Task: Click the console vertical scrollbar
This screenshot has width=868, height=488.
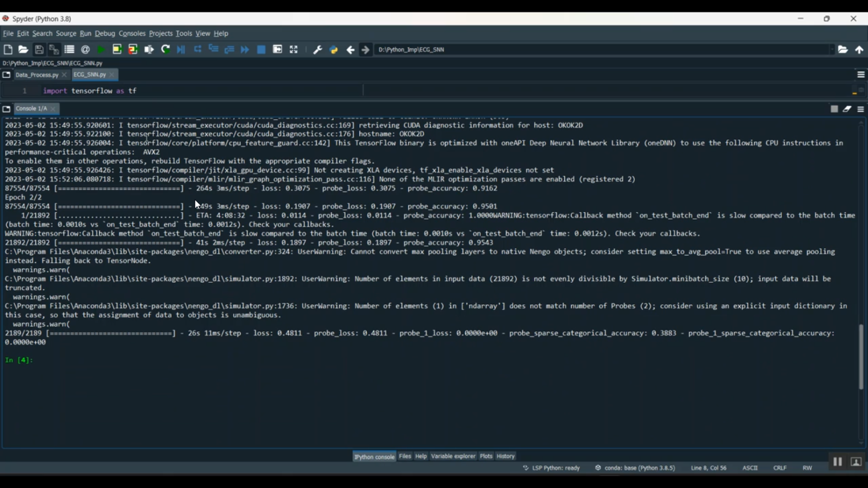Action: point(861,356)
